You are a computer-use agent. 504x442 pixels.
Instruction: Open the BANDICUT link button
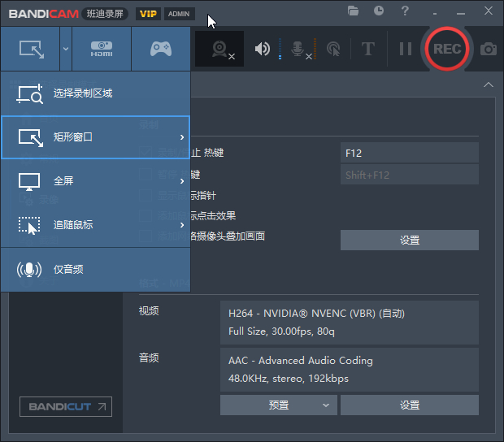(66, 407)
